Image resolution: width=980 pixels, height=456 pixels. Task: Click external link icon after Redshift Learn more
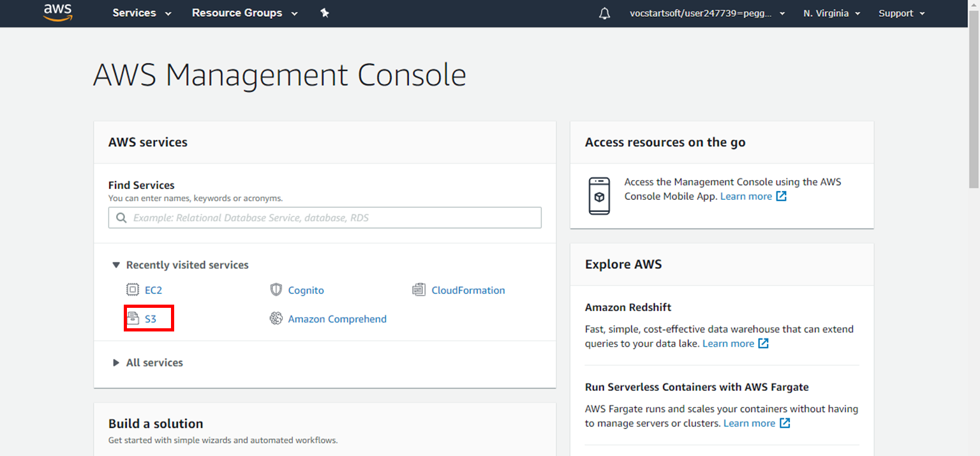(763, 344)
